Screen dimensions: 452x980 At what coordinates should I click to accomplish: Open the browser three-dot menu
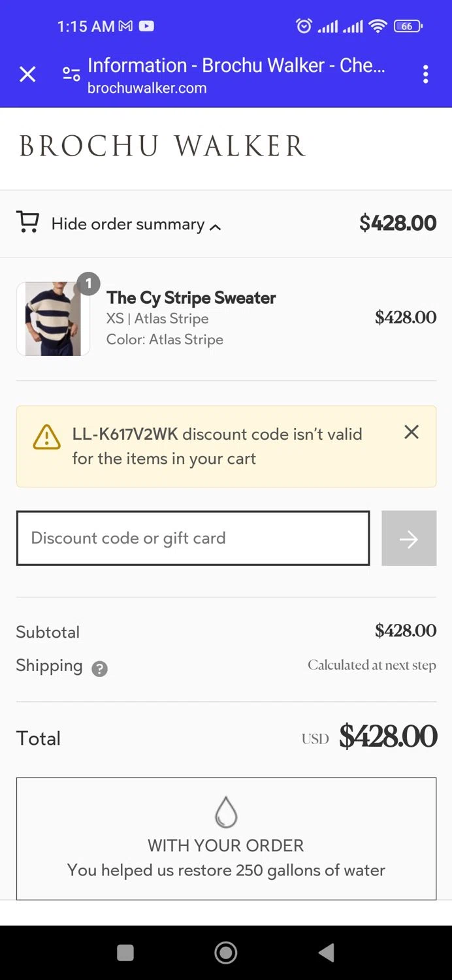(425, 74)
